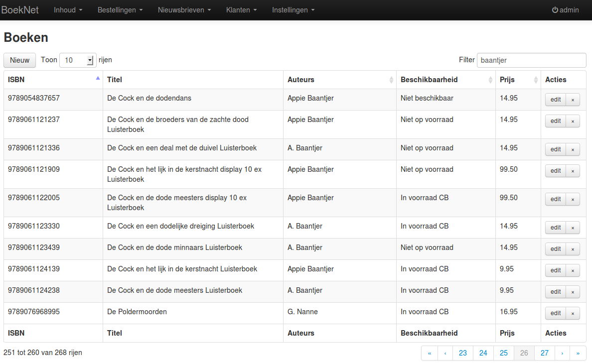592x364 pixels.
Task: Sort table by Beschikbaarheid column
Action: click(446, 80)
